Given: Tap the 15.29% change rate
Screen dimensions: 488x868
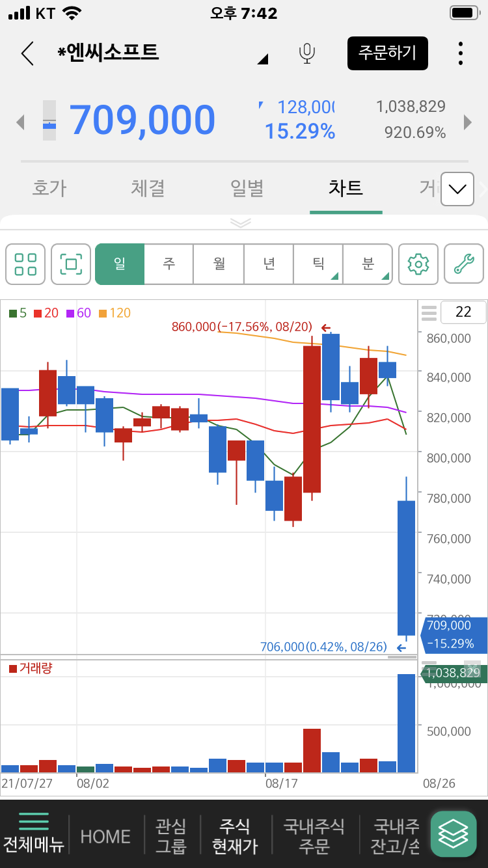Looking at the screenshot, I should [x=300, y=132].
